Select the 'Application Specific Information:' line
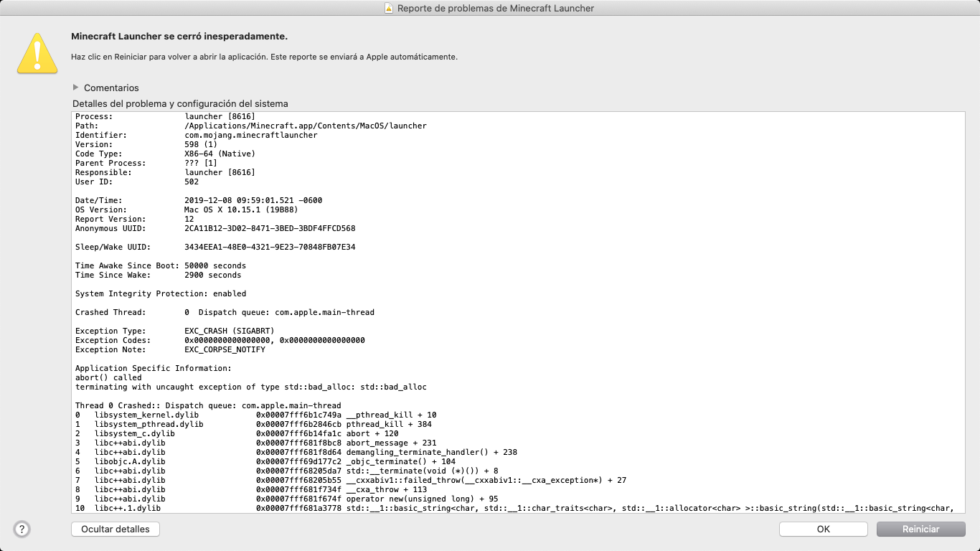The width and height of the screenshot is (980, 551). [x=154, y=368]
